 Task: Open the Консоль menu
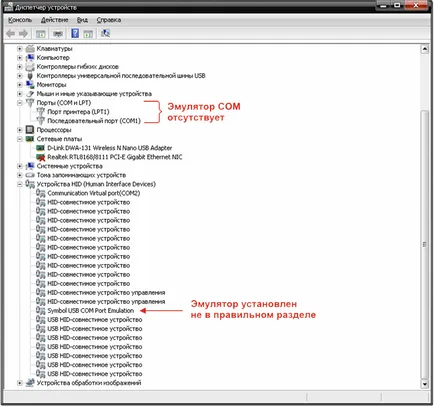pos(20,20)
